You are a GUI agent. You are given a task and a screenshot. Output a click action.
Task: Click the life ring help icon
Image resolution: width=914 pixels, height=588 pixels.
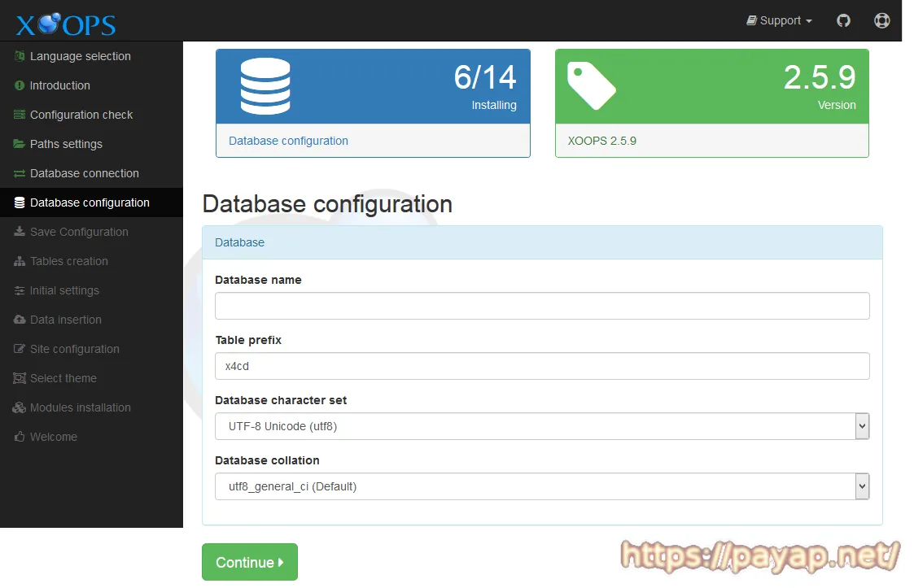tap(881, 20)
